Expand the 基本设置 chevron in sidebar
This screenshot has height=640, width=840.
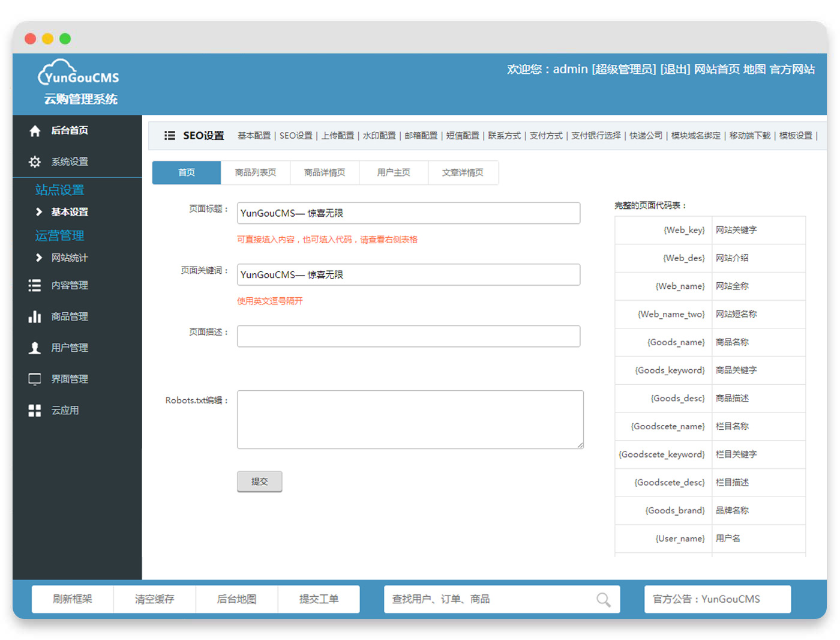(39, 212)
